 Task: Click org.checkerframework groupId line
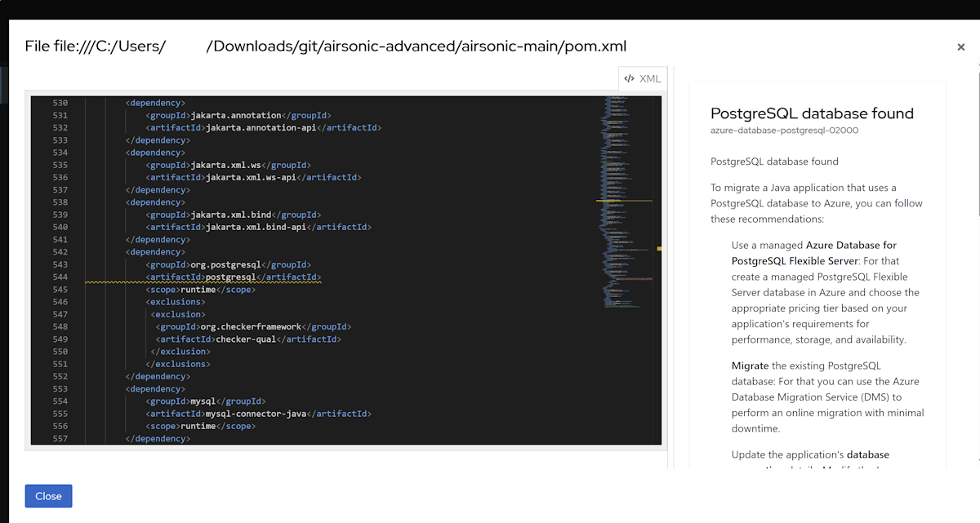point(254,327)
